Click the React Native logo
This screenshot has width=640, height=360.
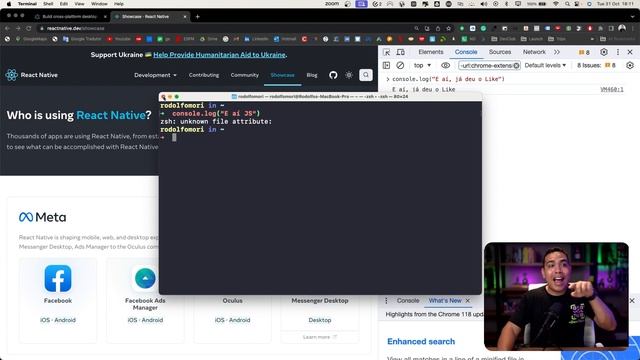31,75
